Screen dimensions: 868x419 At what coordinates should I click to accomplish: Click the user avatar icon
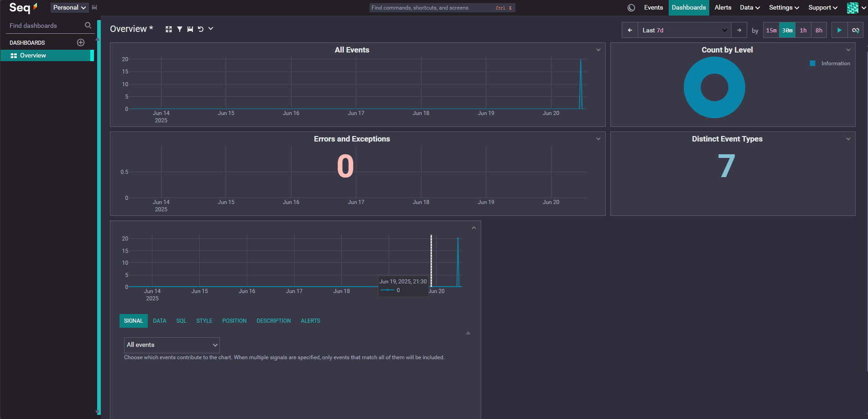point(852,8)
